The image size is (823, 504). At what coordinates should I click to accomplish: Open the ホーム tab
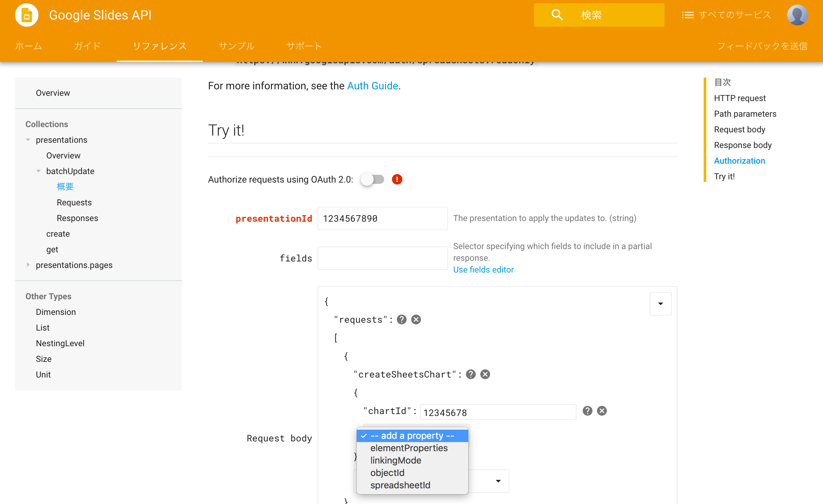pyautogui.click(x=29, y=46)
